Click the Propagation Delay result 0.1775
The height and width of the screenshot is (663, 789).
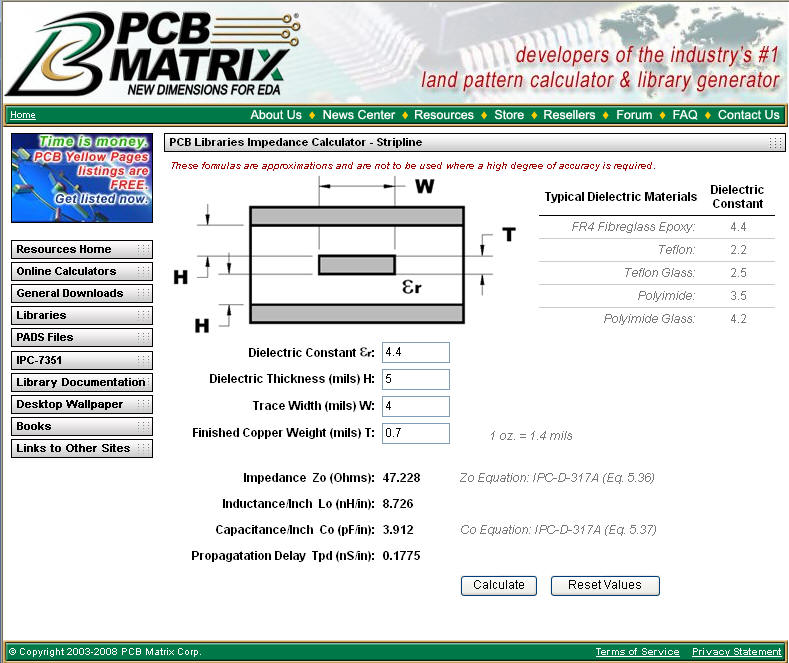pos(401,556)
